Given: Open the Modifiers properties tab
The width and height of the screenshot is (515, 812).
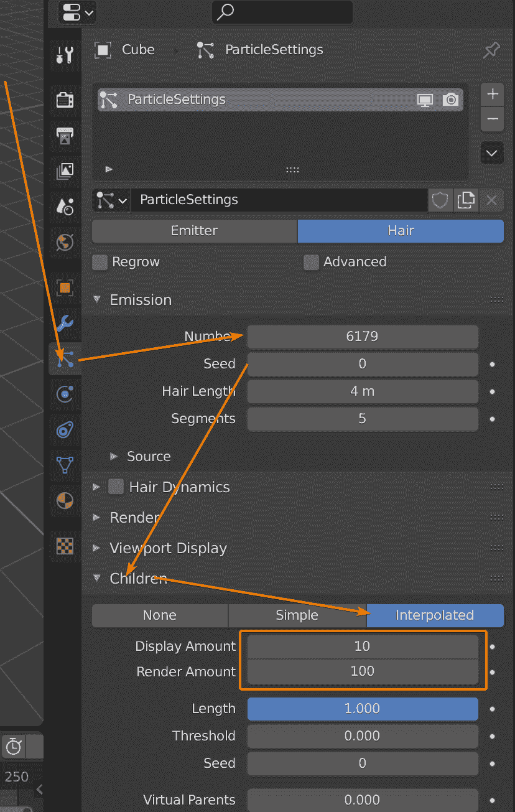Looking at the screenshot, I should (x=65, y=323).
